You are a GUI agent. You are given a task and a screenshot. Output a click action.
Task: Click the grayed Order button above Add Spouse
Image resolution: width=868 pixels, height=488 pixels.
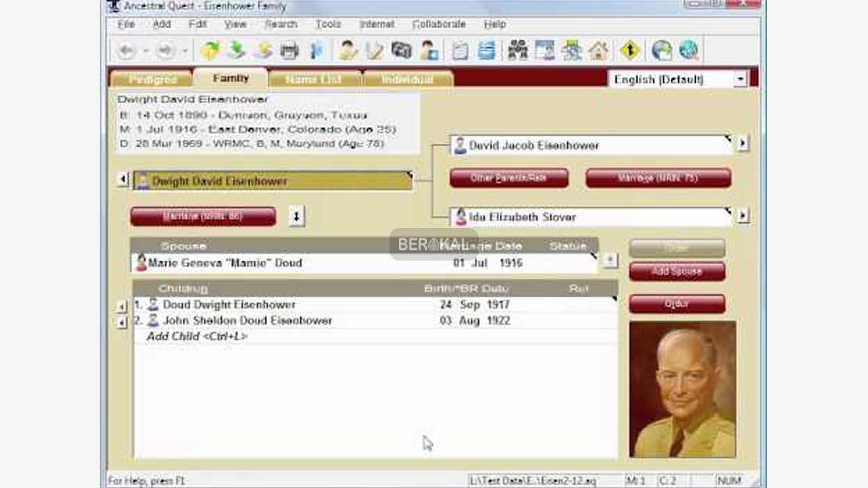point(677,248)
